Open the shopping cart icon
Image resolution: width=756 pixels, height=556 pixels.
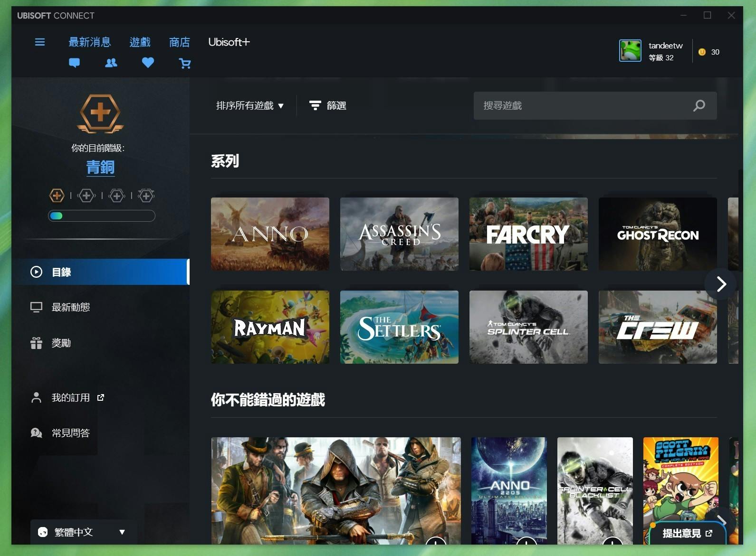point(185,63)
